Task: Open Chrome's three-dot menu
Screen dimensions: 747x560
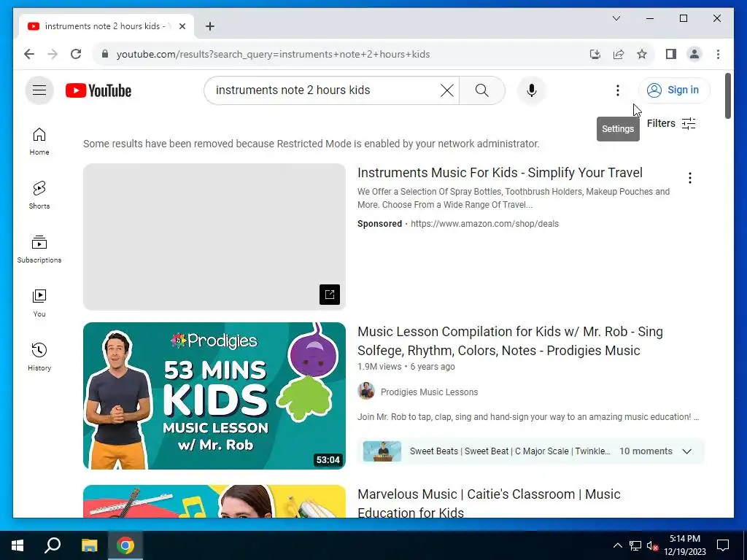Action: [718, 54]
